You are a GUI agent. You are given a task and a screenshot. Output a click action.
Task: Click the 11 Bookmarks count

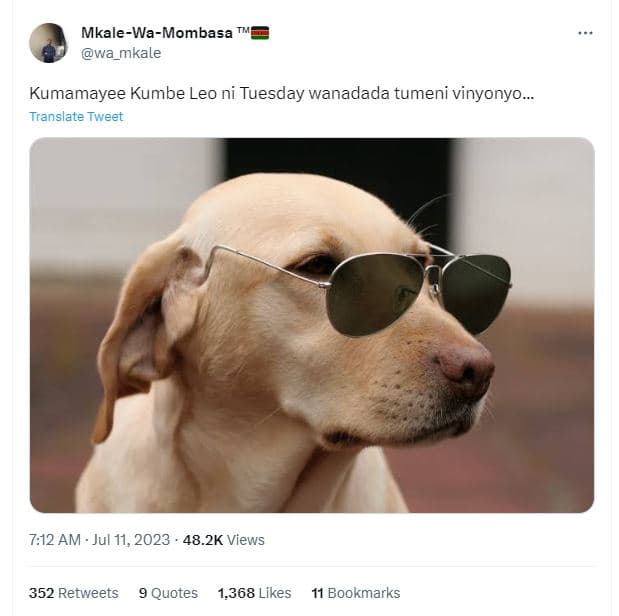coord(356,593)
